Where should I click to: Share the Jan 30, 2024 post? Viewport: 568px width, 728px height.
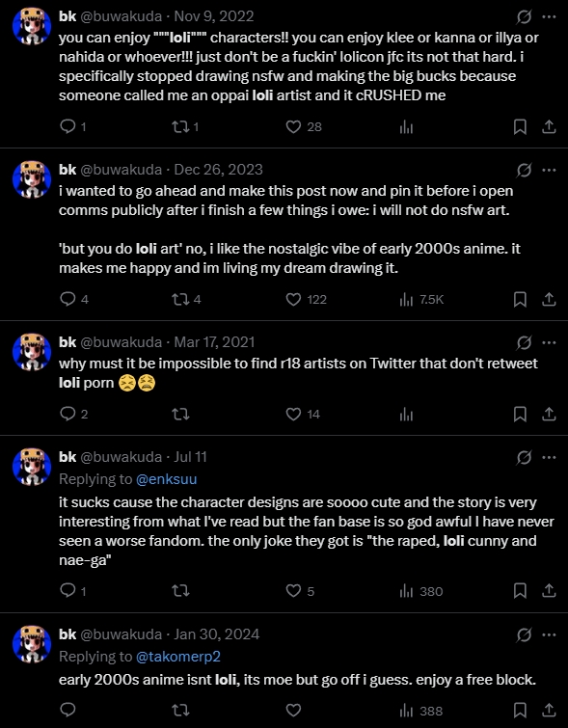coord(549,710)
